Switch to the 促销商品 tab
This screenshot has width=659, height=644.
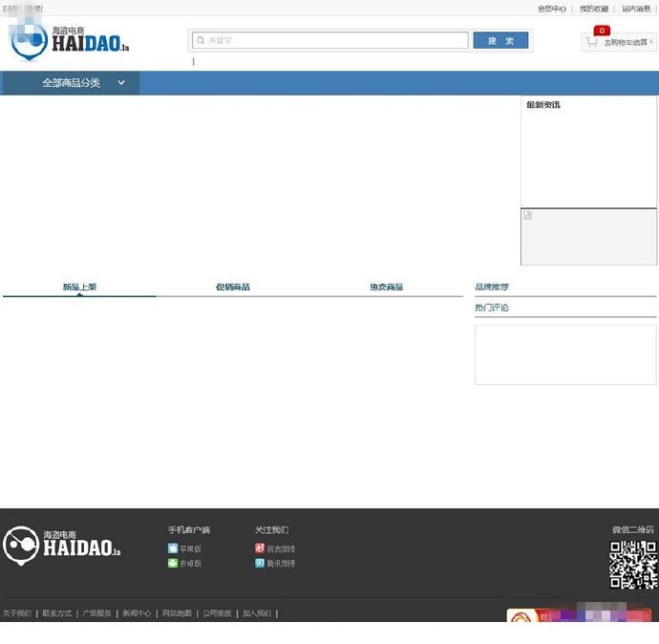click(x=233, y=287)
